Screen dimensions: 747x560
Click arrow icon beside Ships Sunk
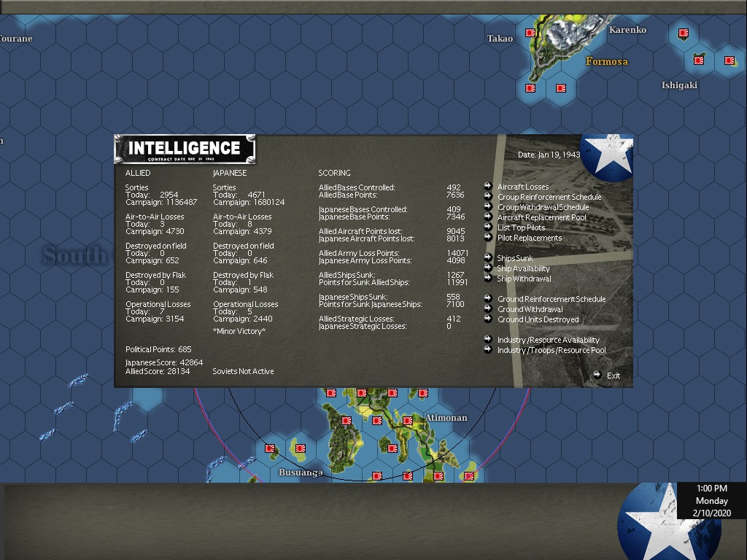488,257
